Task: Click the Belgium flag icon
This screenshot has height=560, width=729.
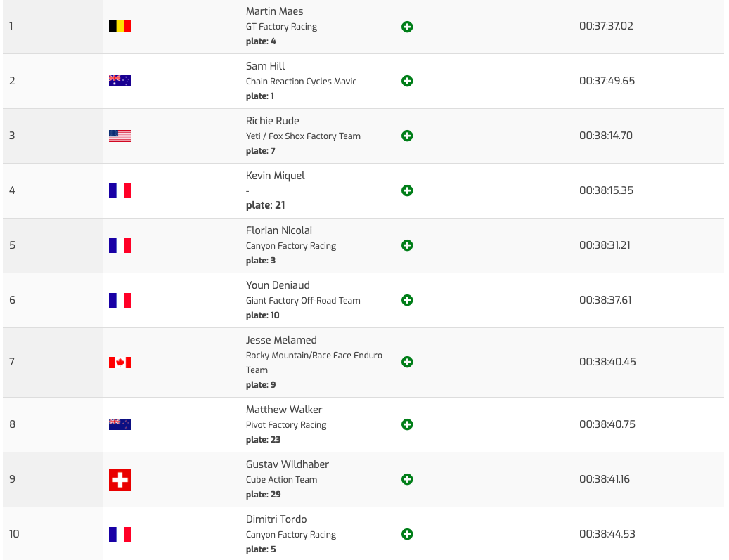Action: (120, 27)
